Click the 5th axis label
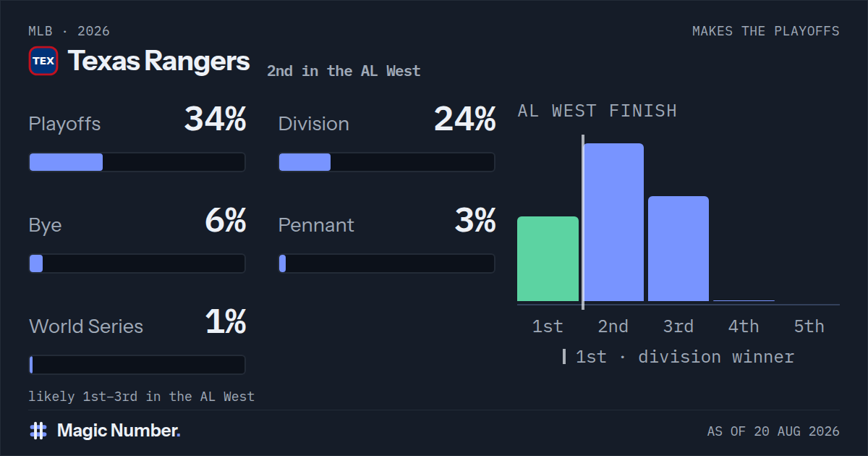 point(809,326)
